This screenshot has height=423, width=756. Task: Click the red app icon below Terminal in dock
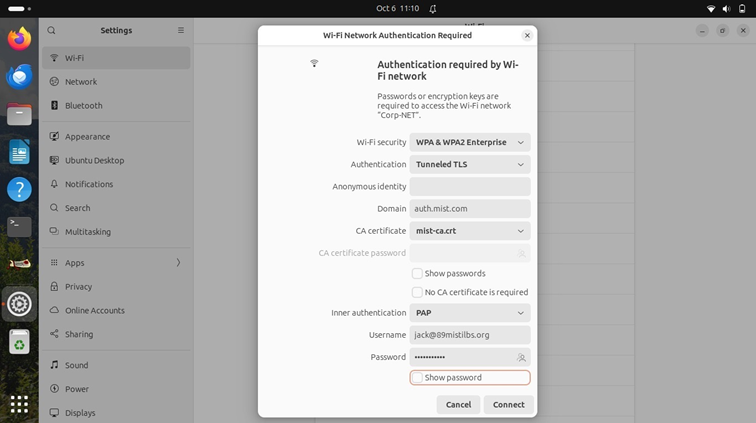pos(19,264)
